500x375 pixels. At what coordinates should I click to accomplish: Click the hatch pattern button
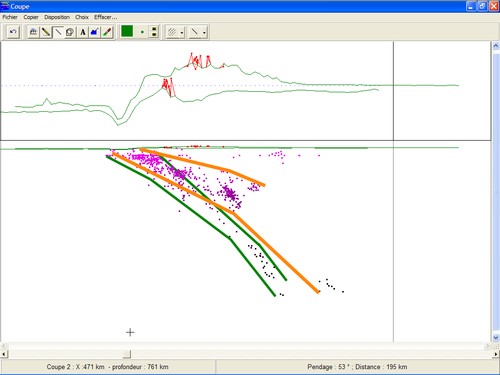(x=172, y=32)
